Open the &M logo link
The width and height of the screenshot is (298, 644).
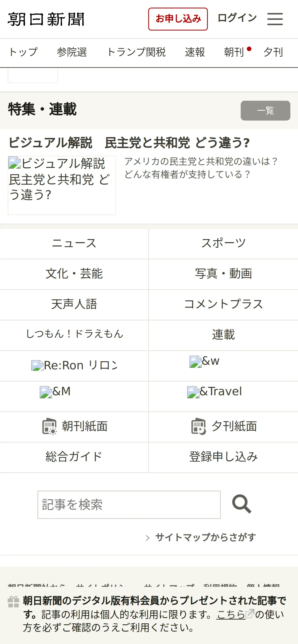coord(55,392)
